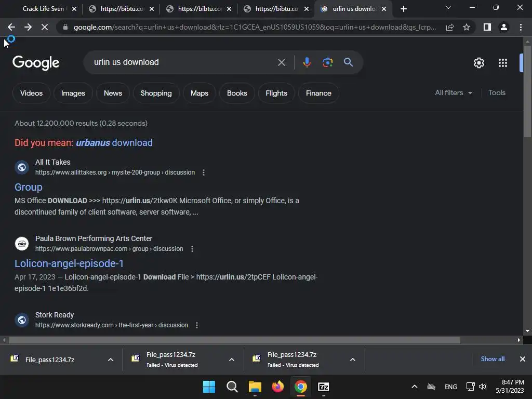Open the Google apps grid
The height and width of the screenshot is (399, 532).
(503, 63)
